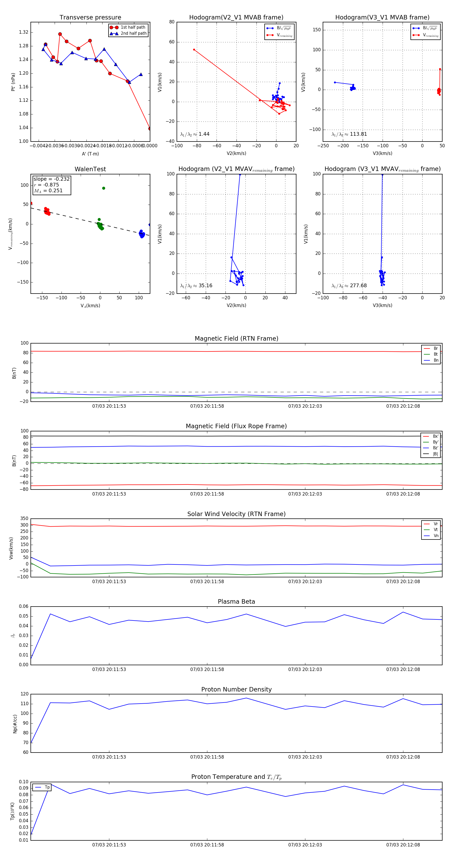Select the "Bz'" legend entry
The height and width of the screenshot is (868, 473).
pos(431,448)
